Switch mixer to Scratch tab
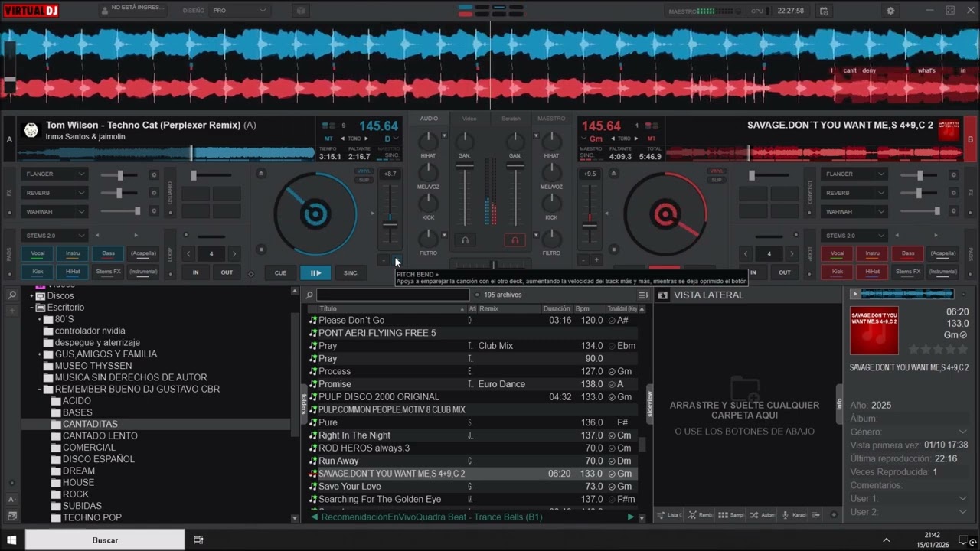The width and height of the screenshot is (980, 551). pyautogui.click(x=511, y=119)
